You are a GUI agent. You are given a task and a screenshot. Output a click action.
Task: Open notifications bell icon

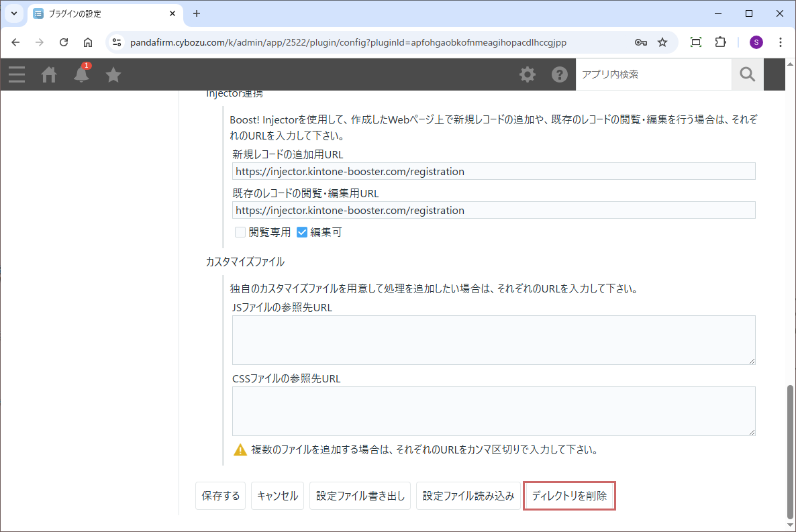81,74
